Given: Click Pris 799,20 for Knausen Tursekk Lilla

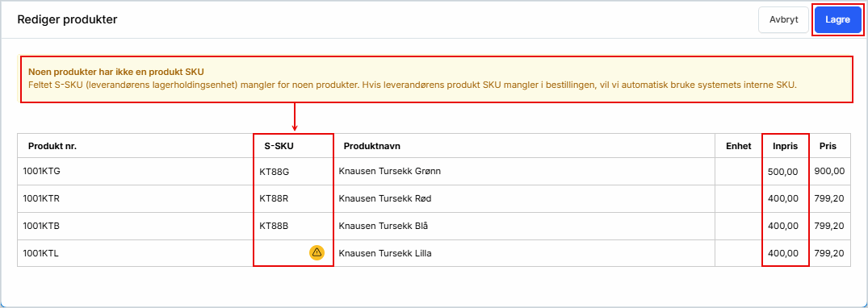Looking at the screenshot, I should click(x=829, y=252).
